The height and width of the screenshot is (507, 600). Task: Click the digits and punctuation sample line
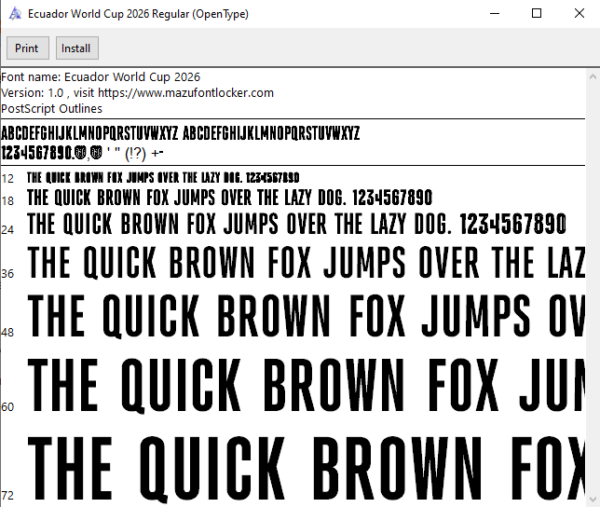click(83, 153)
